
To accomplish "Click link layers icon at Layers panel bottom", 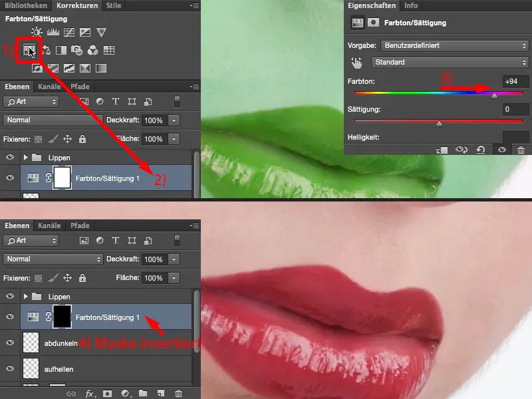I will tap(71, 394).
